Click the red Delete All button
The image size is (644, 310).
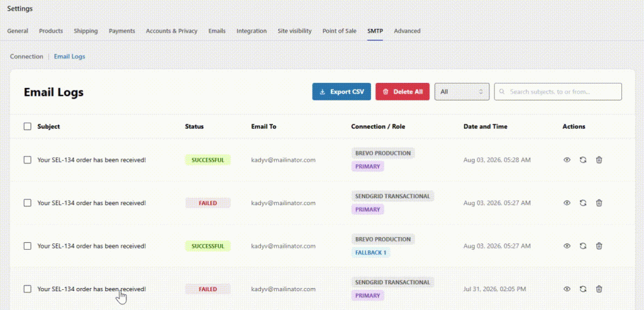(402, 92)
